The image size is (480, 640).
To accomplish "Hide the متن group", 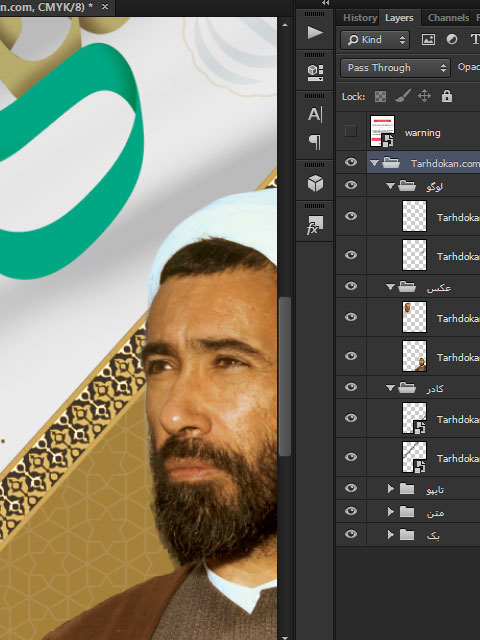I will (351, 511).
